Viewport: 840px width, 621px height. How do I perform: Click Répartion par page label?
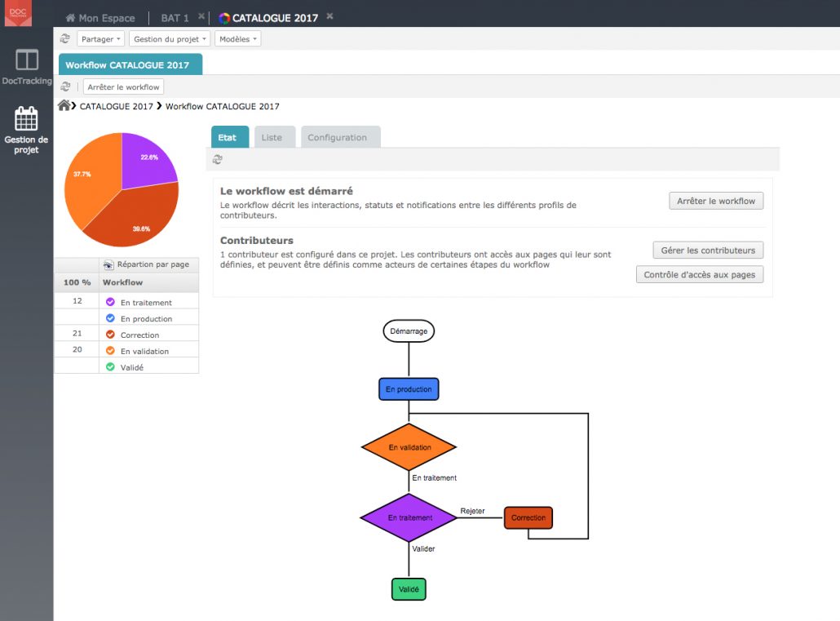[x=153, y=264]
